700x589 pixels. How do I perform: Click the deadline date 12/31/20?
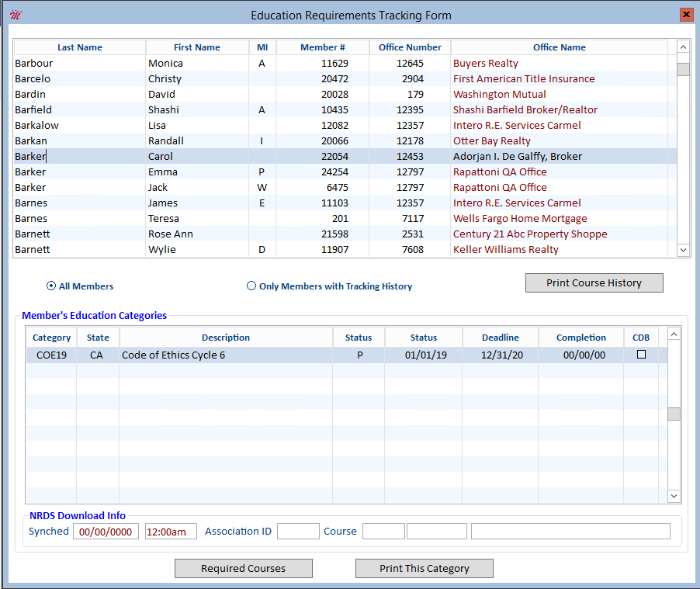pyautogui.click(x=502, y=355)
